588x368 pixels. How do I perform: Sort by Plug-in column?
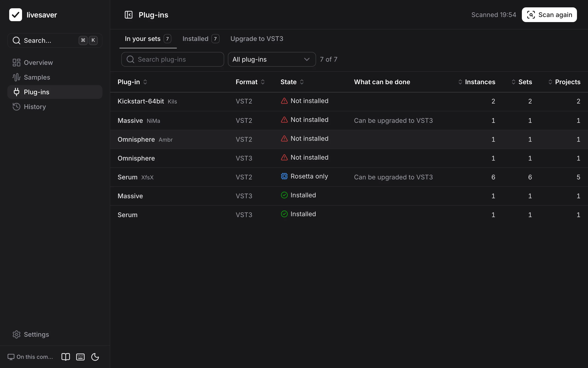point(133,82)
